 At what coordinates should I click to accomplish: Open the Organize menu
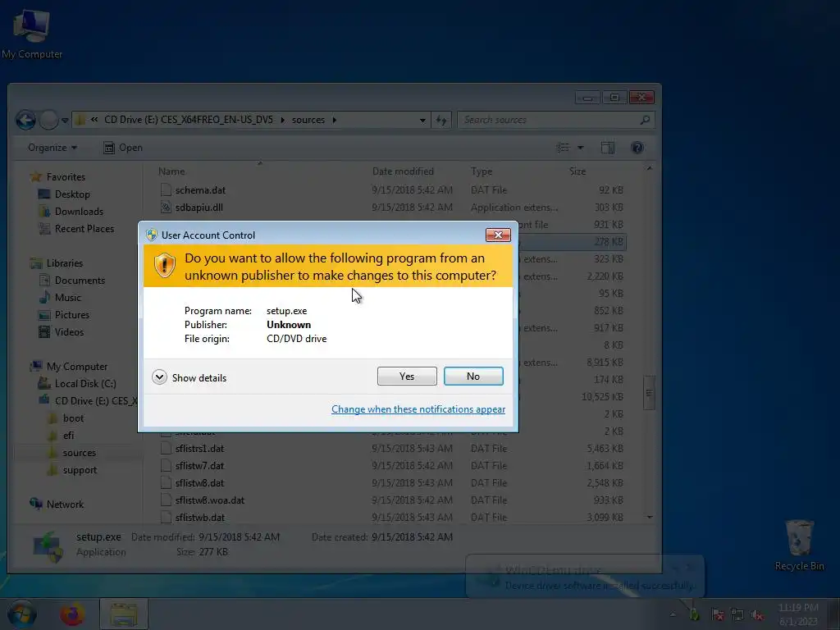click(52, 148)
